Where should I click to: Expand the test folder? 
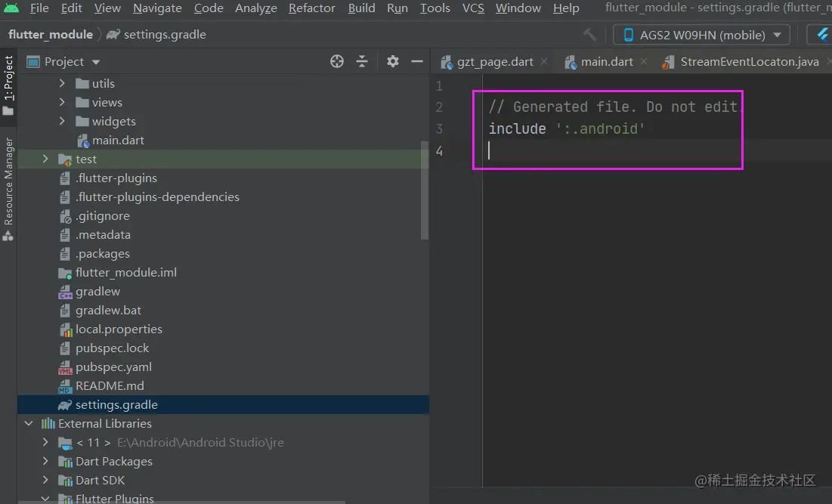(45, 159)
